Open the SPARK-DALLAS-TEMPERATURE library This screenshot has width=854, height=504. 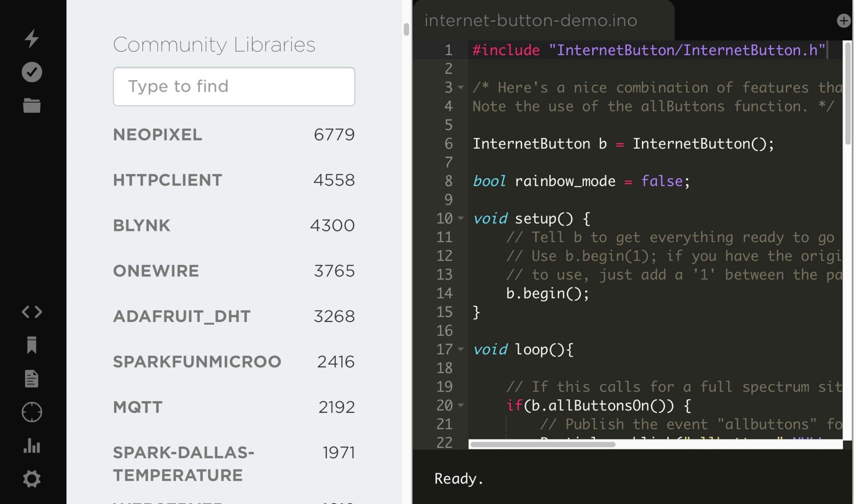[183, 463]
